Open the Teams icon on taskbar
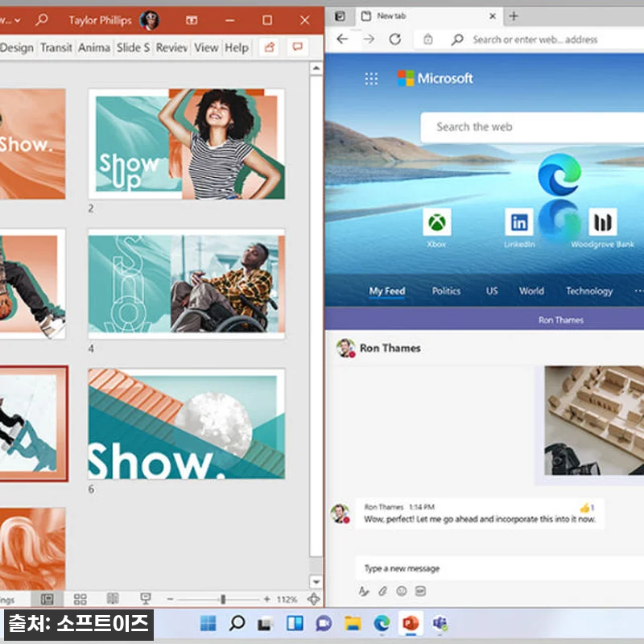644x644 pixels. pyautogui.click(x=440, y=623)
